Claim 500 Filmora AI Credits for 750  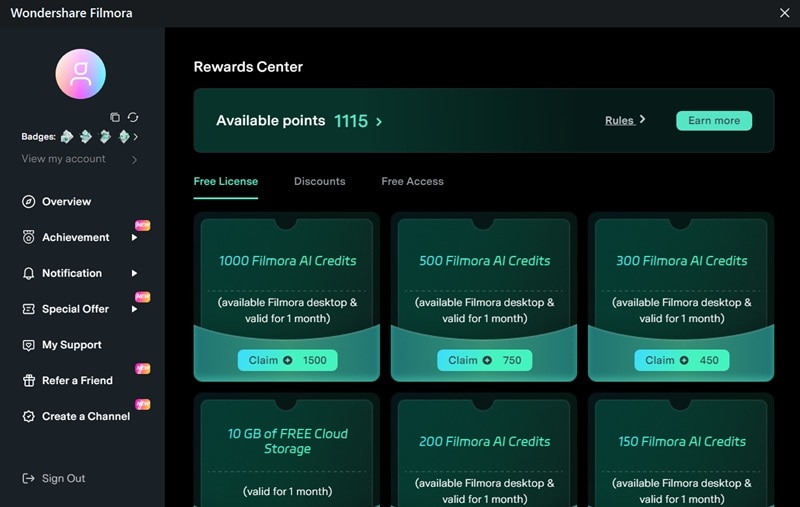tap(484, 360)
